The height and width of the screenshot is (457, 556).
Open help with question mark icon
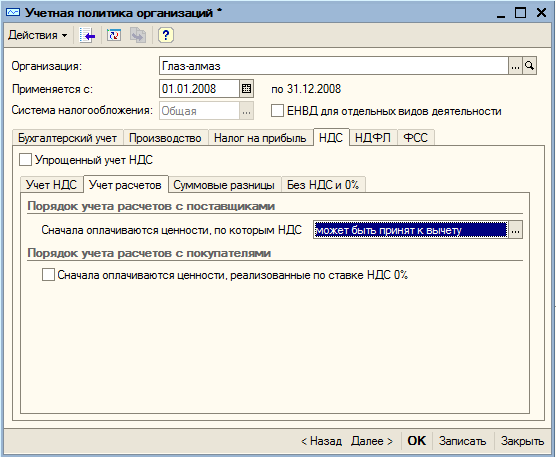pos(166,35)
